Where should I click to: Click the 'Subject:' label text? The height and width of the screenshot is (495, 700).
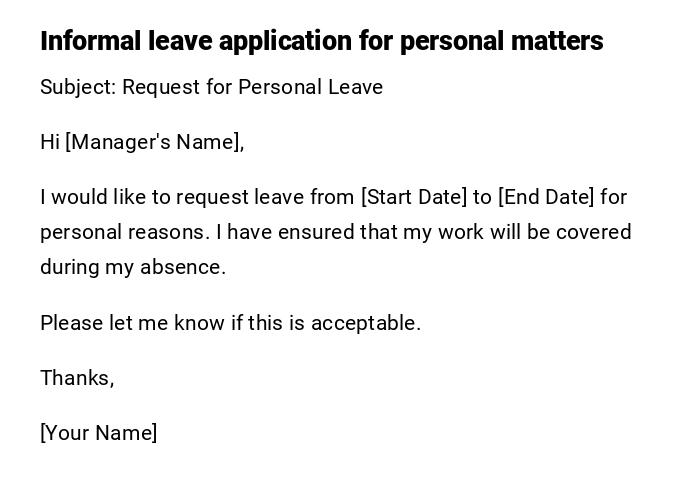coord(78,87)
